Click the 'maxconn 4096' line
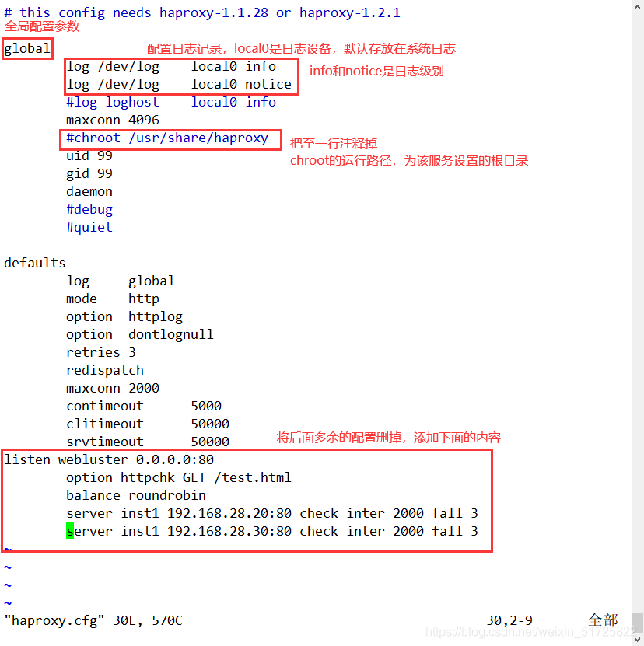Screen dimensions: 644x646 113,120
